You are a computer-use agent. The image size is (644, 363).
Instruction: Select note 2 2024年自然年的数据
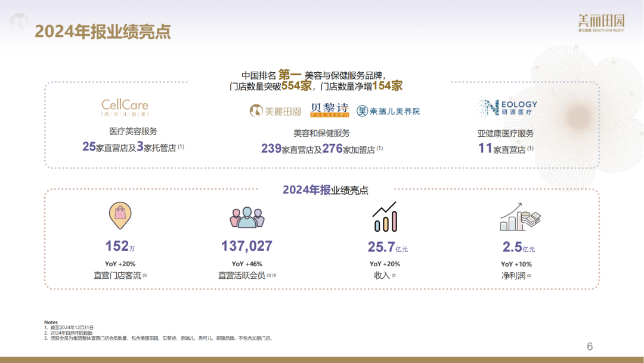(x=69, y=333)
